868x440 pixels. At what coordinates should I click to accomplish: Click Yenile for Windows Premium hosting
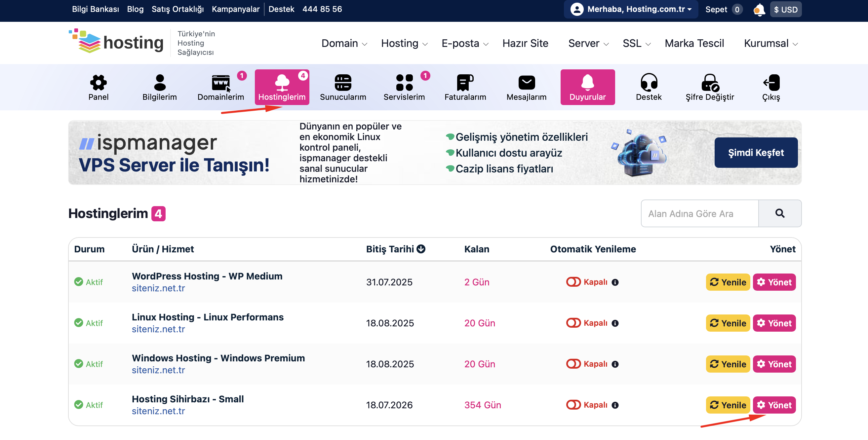pyautogui.click(x=728, y=364)
